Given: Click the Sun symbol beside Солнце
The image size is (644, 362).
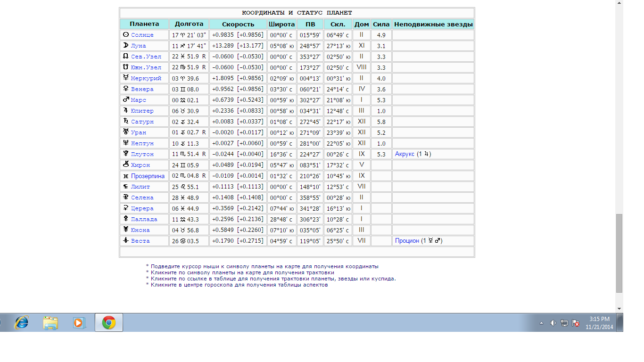Looking at the screenshot, I should [125, 35].
